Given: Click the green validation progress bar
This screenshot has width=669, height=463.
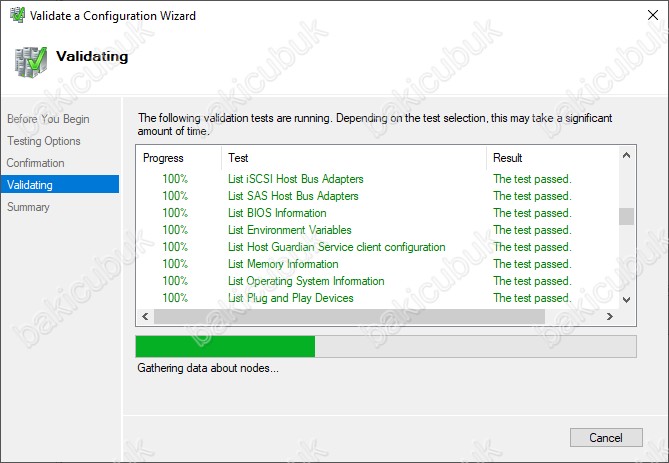Looking at the screenshot, I should click(x=386, y=346).
